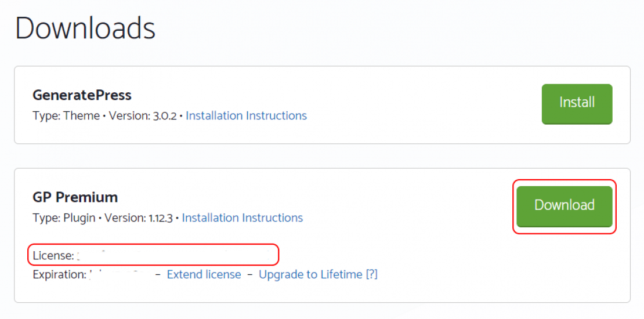
Task: Open GP Premium plugin Installation Instructions link
Action: [x=242, y=218]
